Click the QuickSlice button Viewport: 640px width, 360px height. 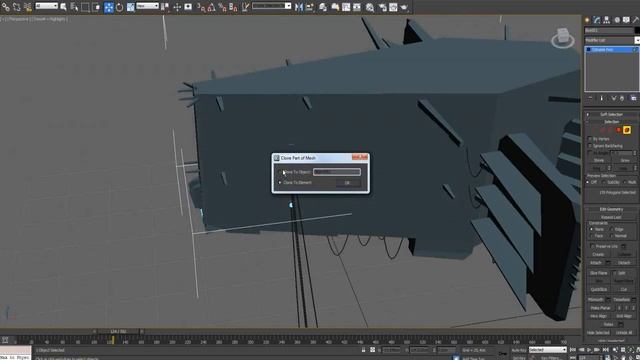599,289
